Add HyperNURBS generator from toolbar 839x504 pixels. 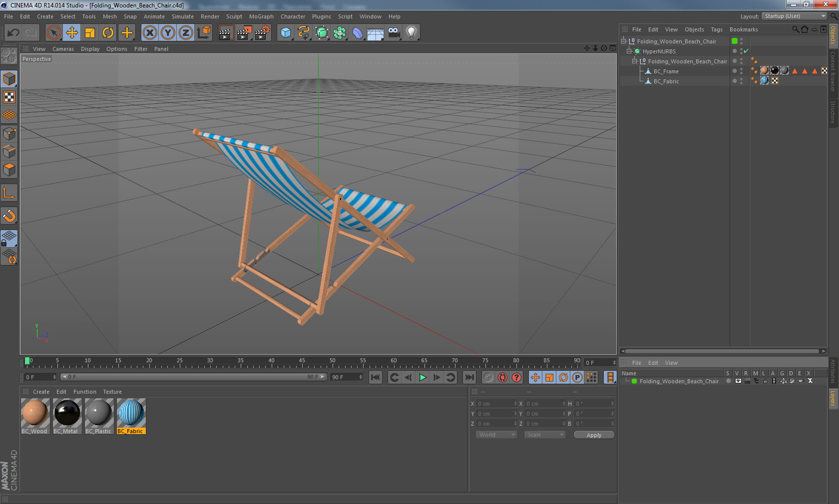click(322, 33)
